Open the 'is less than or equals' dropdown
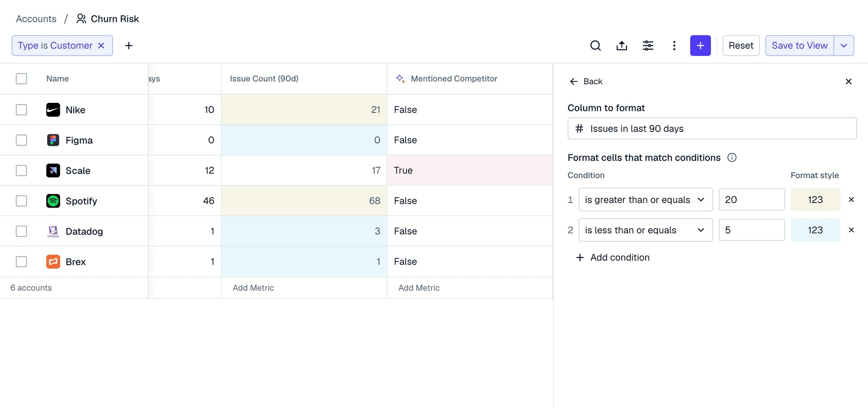Viewport: 868px width, 408px height. [x=645, y=230]
